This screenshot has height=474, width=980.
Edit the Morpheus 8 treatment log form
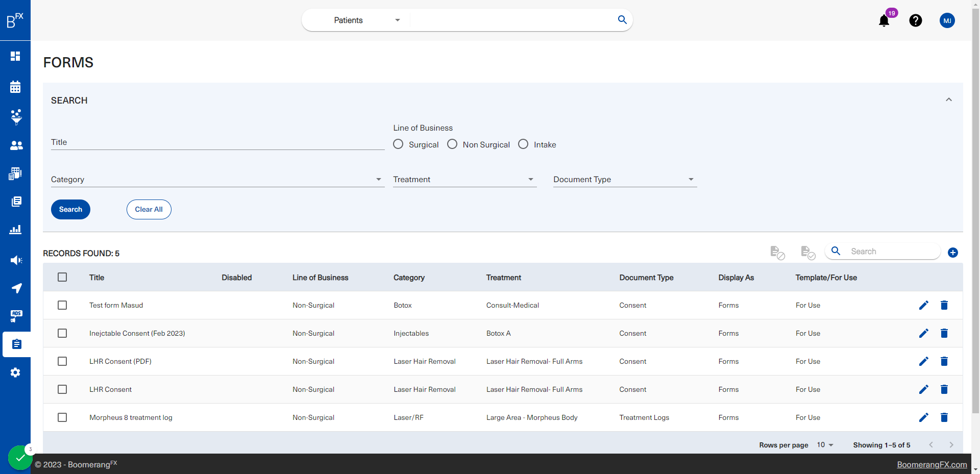pos(924,417)
